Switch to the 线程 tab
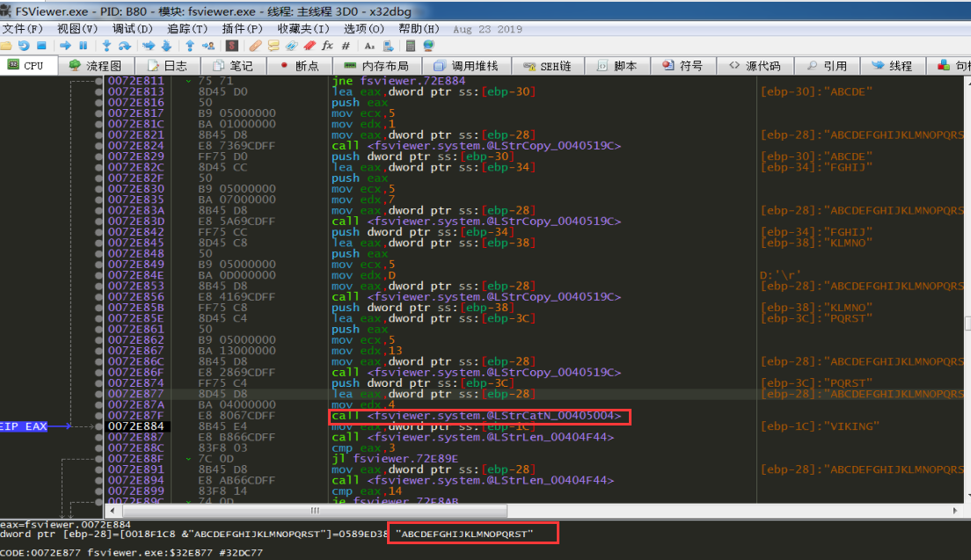 tap(892, 66)
